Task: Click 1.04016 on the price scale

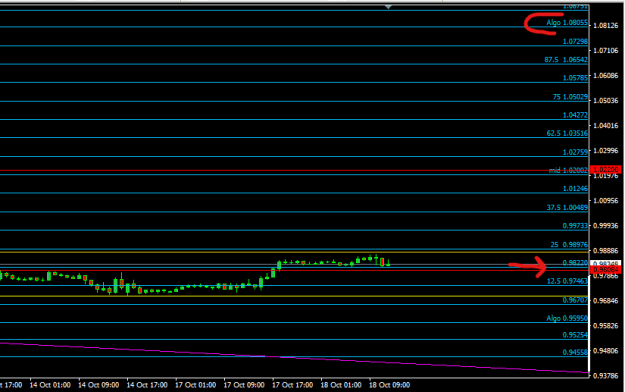Action: tap(605, 126)
